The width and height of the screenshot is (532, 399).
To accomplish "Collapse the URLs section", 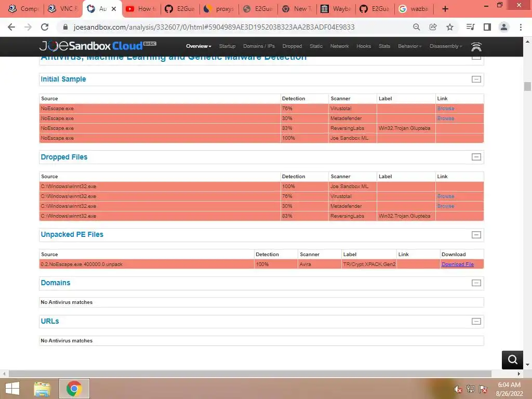I will [x=476, y=321].
